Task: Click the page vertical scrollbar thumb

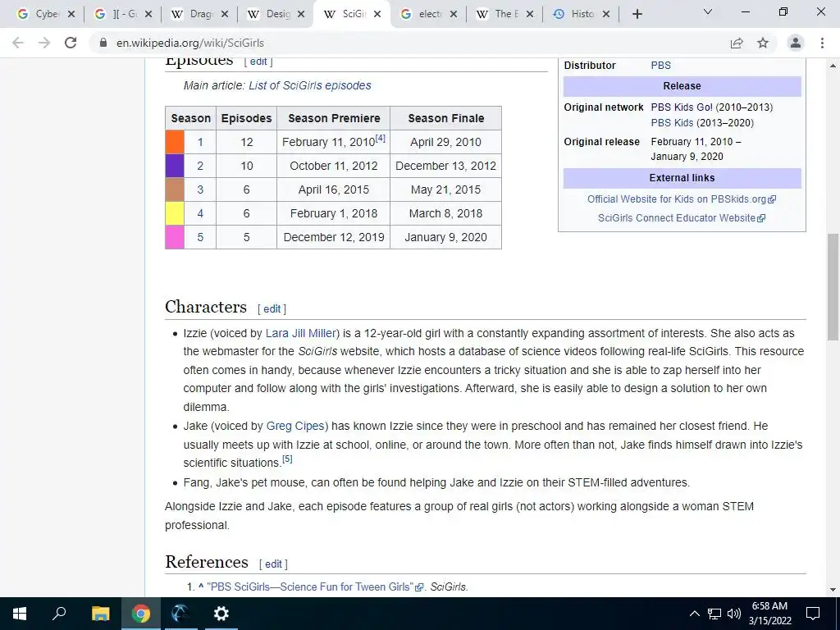Action: tap(833, 286)
